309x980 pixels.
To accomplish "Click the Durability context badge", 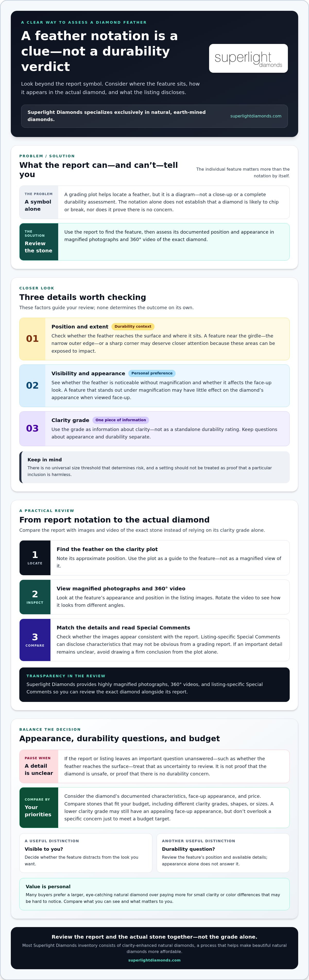I will [133, 326].
